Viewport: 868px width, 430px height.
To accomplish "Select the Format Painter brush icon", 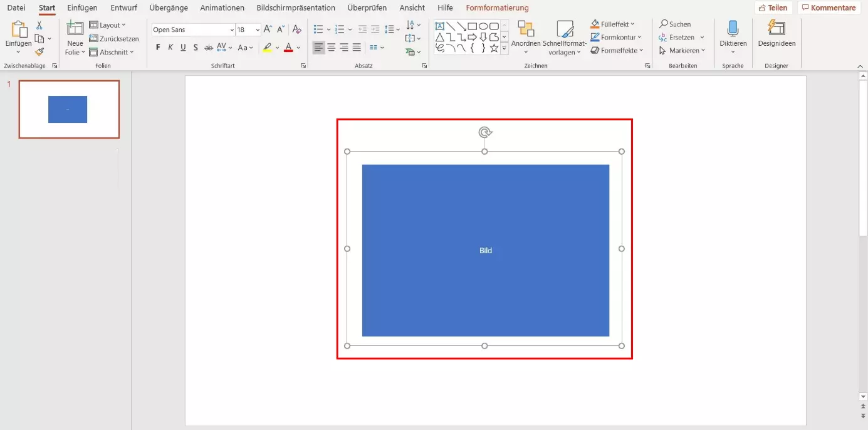I will tap(39, 52).
